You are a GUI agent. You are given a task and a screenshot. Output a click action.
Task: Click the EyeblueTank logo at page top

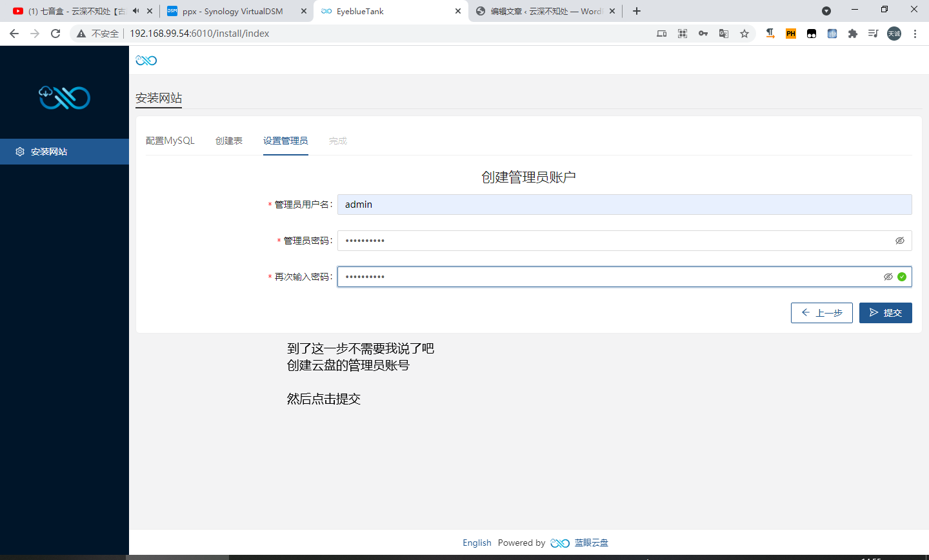coord(146,59)
